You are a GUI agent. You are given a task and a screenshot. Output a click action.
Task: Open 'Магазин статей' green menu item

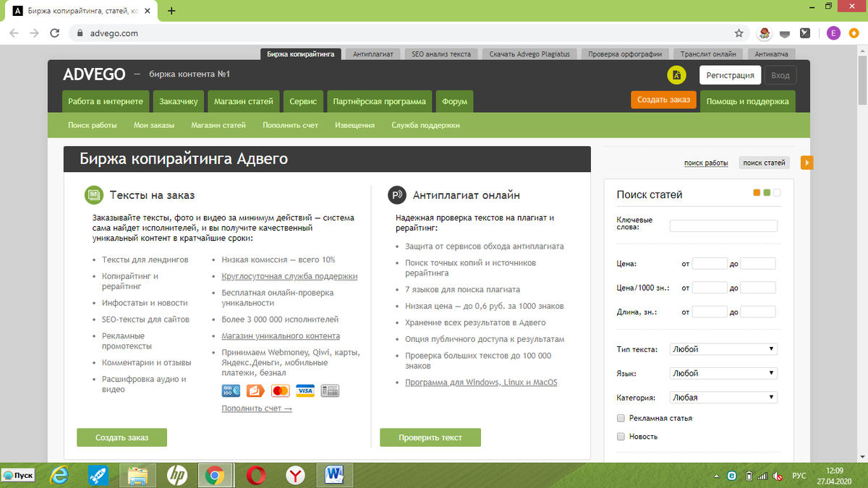pyautogui.click(x=243, y=102)
